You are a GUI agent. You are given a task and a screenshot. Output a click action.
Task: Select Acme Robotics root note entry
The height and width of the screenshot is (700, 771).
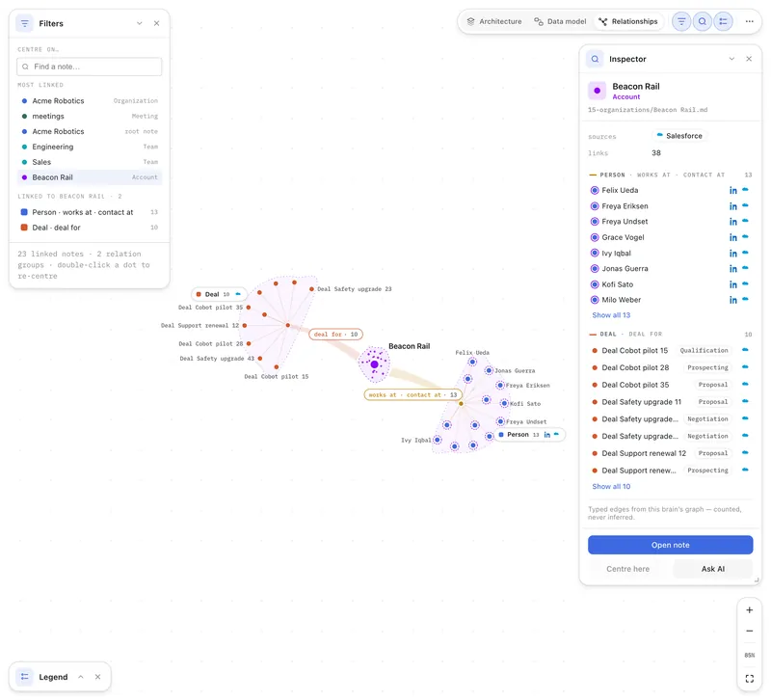89,131
